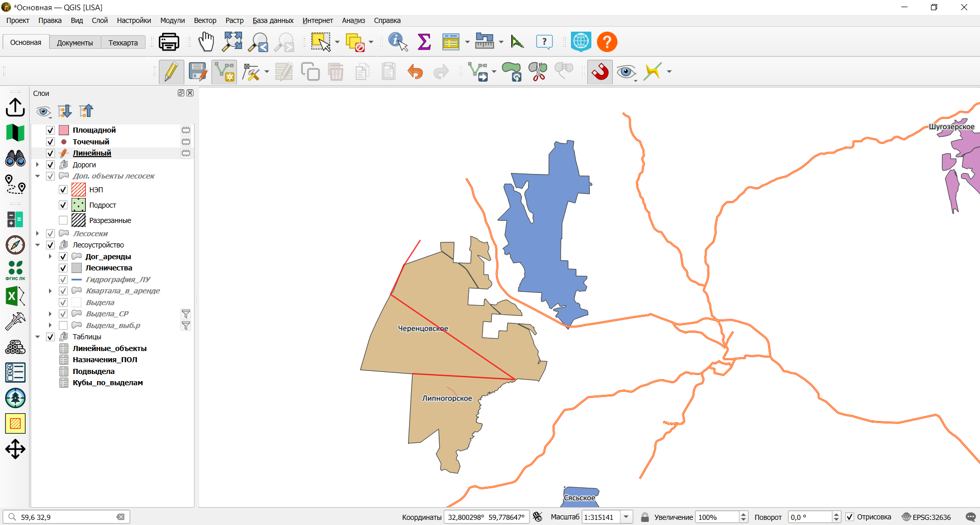This screenshot has width=980, height=525.
Task: Open the Вектор menu
Action: point(205,20)
